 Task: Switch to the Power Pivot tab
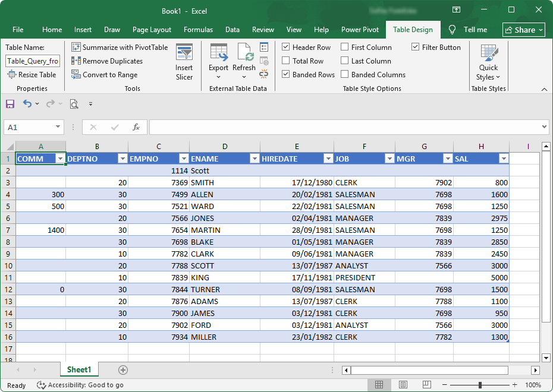click(x=360, y=30)
